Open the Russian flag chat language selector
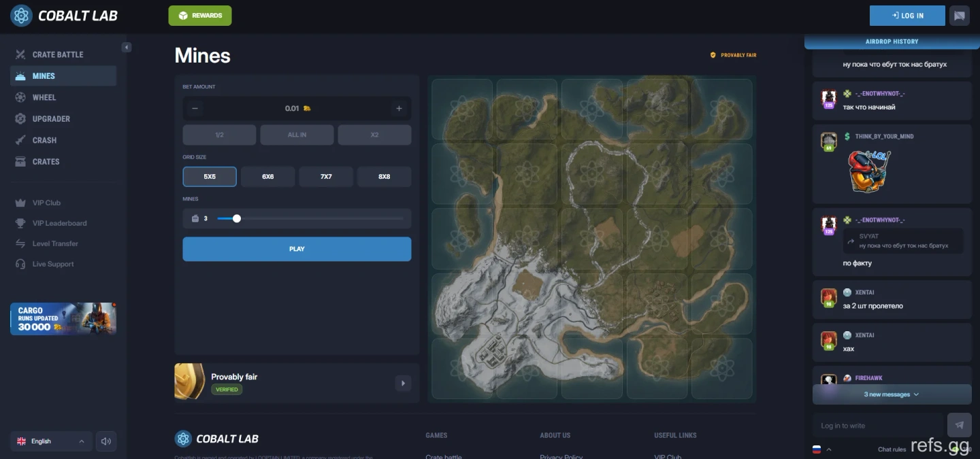Image resolution: width=980 pixels, height=459 pixels. (x=822, y=449)
